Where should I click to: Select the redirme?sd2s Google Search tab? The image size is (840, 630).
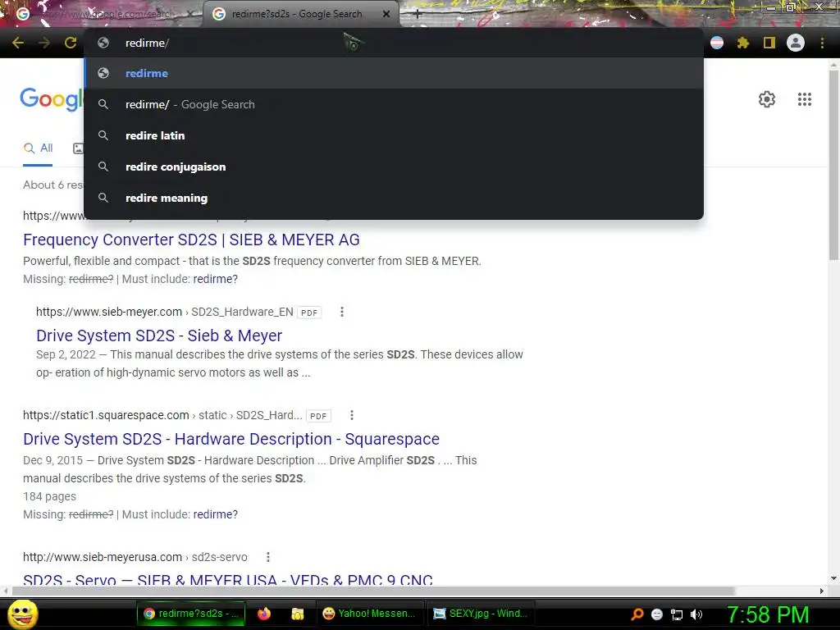(x=300, y=14)
